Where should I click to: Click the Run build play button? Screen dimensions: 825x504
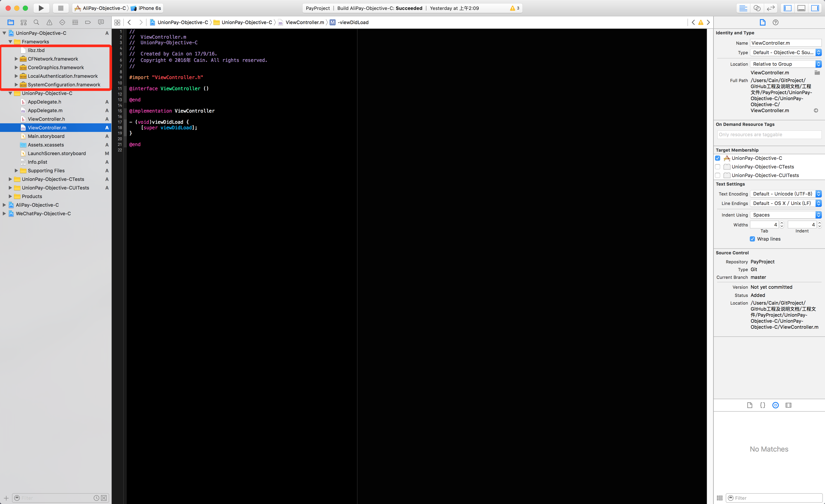pyautogui.click(x=41, y=8)
